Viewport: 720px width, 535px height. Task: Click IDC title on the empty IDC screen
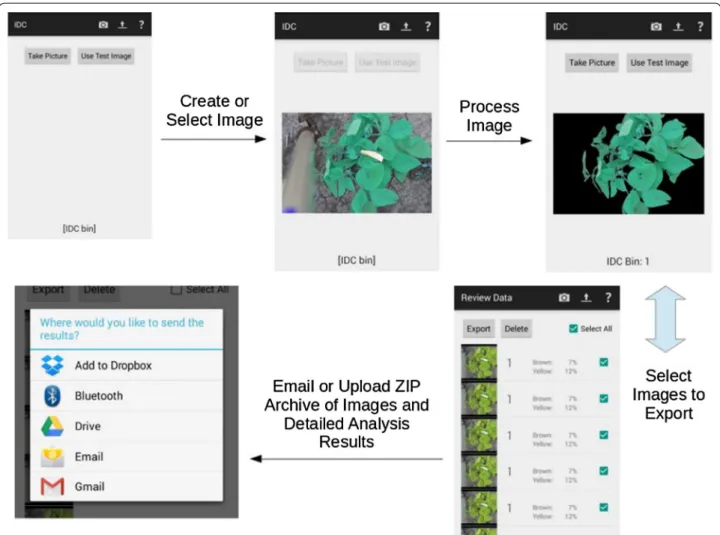tap(21, 25)
